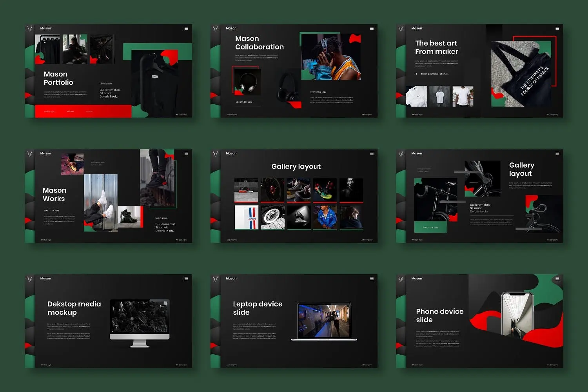Select colorful sneaker gallery image

click(x=325, y=190)
